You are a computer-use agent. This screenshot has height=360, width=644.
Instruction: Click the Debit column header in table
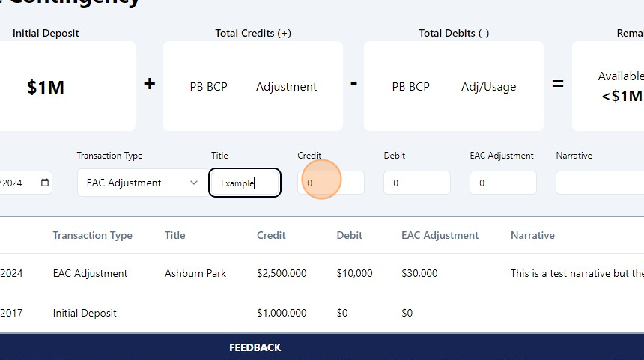coord(349,235)
